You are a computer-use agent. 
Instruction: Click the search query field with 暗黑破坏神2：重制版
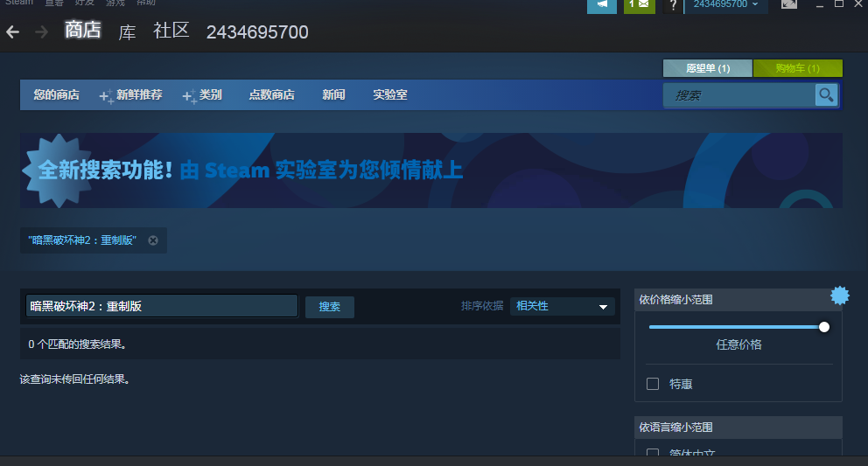(x=162, y=306)
